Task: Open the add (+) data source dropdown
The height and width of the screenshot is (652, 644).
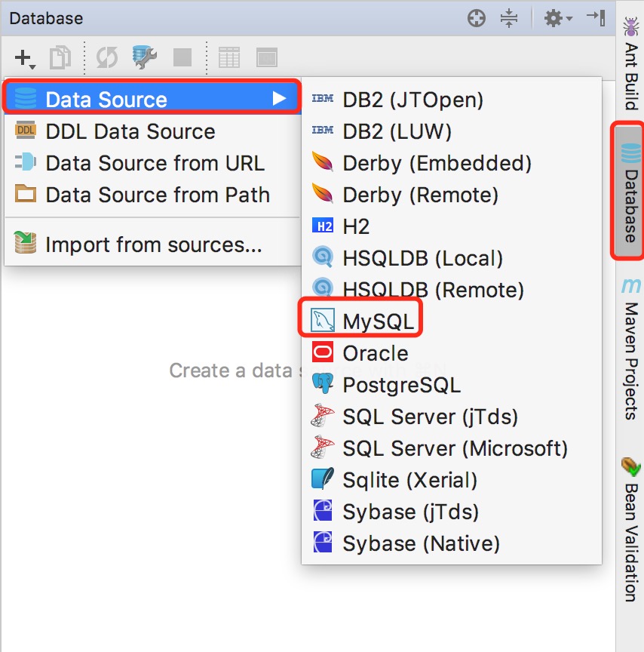Action: click(x=25, y=58)
